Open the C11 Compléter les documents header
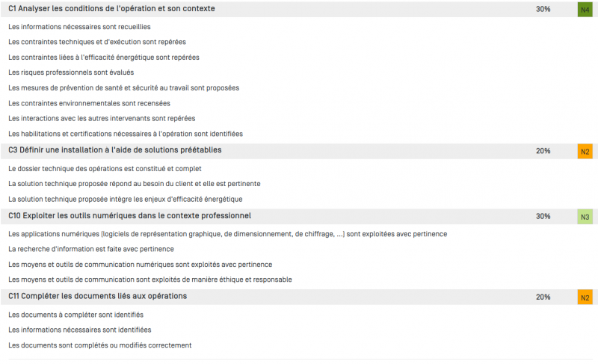This screenshot has height=364, width=598. (97, 297)
